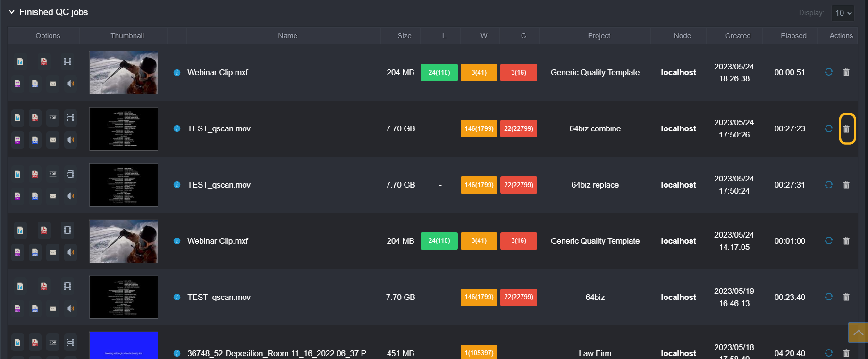Delete the Webinar Clip job created 18:26:38
Viewport: 868px width, 359px height.
click(x=847, y=72)
